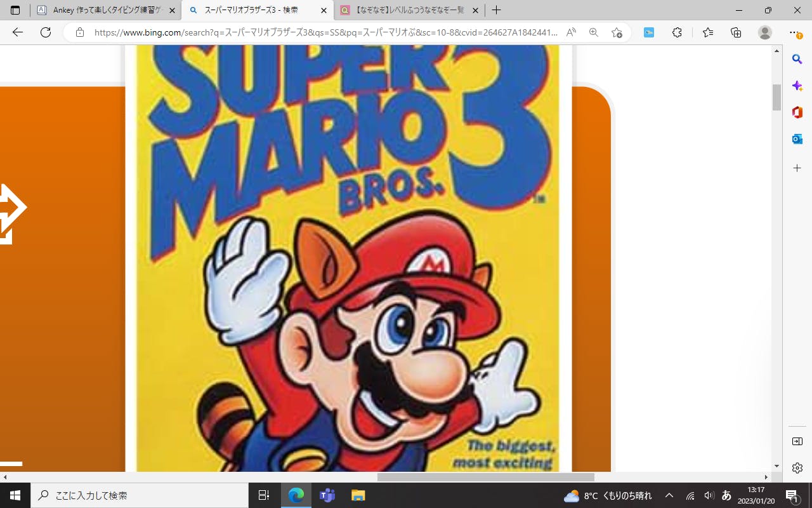Add this page to favorites
812x508 pixels.
pyautogui.click(x=617, y=32)
